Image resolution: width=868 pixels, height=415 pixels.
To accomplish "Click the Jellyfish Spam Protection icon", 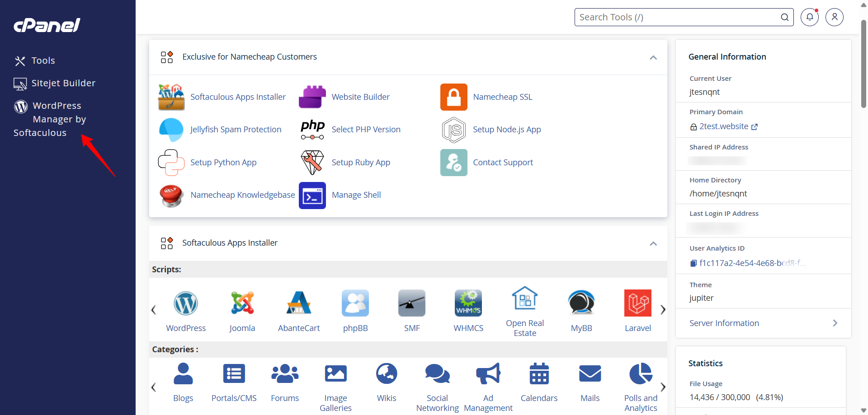I will (171, 130).
